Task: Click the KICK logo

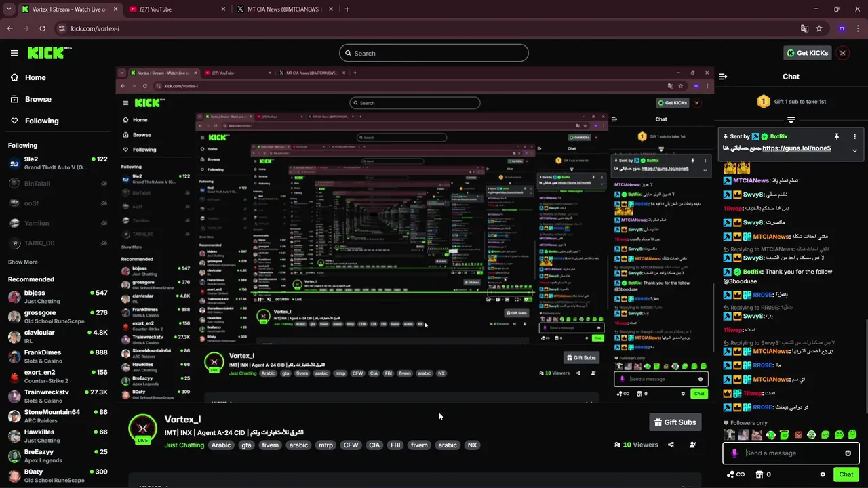Action: pyautogui.click(x=49, y=53)
